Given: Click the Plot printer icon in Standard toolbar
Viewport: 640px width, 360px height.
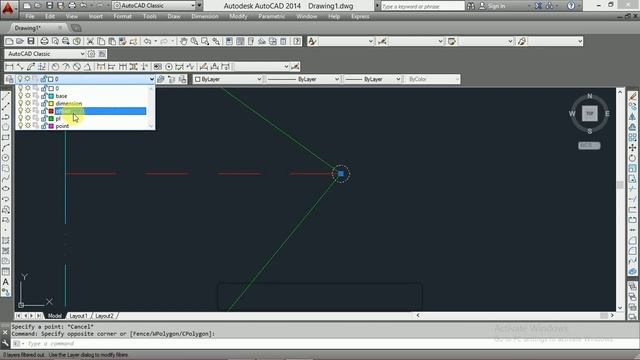Looking at the screenshot, I should (44, 41).
